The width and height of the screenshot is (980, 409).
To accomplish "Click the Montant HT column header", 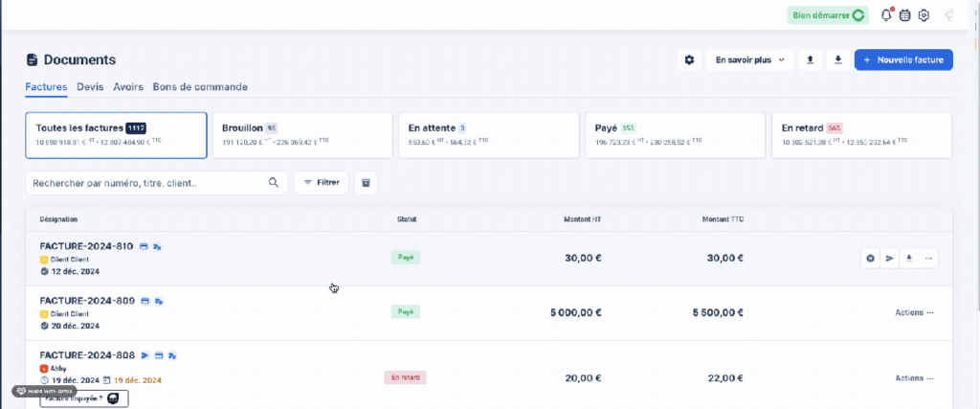I will click(583, 219).
